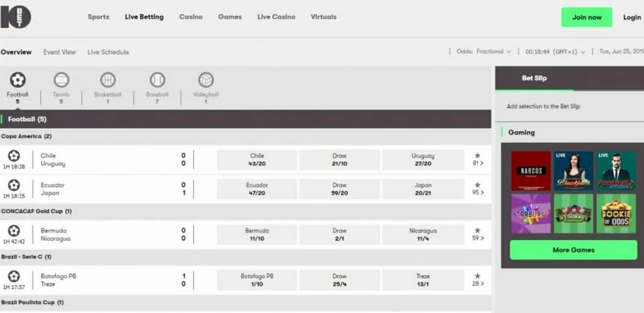
Task: Open the Narcos game thumbnail
Action: coord(531,171)
